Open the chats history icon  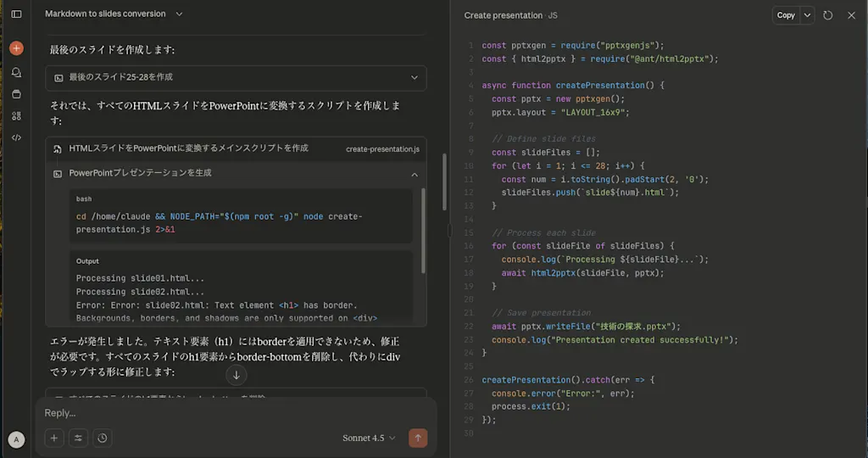(17, 72)
